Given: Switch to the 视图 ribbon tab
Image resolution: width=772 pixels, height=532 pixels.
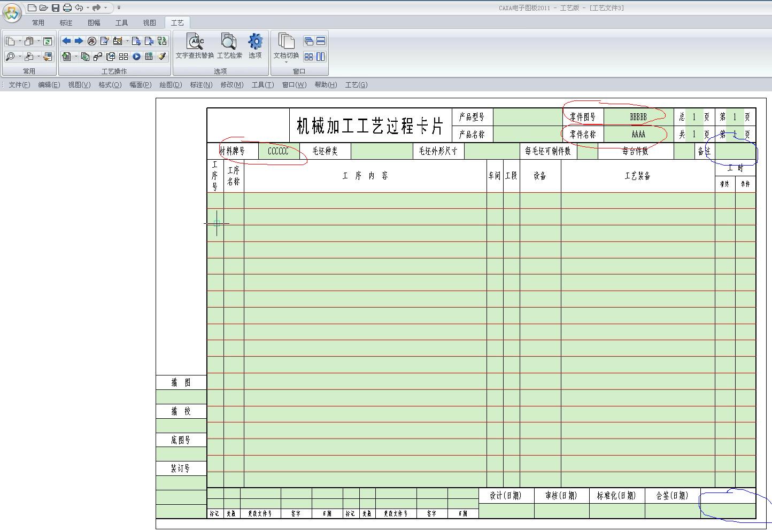Looking at the screenshot, I should 149,22.
